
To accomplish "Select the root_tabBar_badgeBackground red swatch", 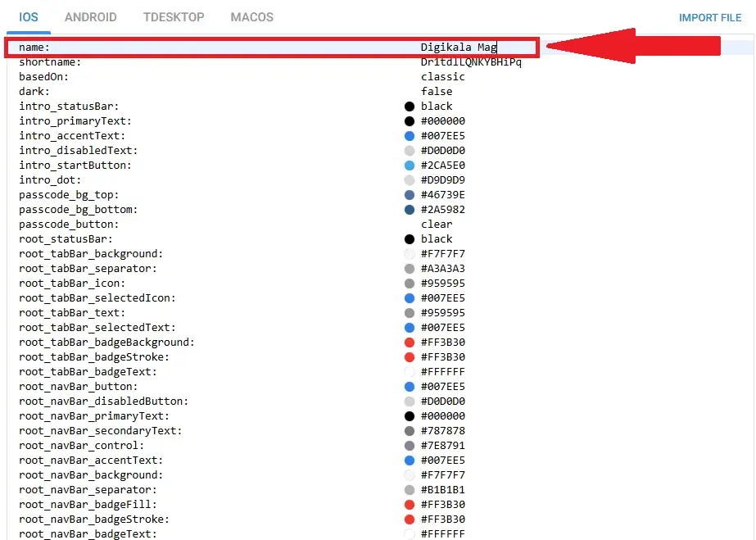I will [410, 343].
